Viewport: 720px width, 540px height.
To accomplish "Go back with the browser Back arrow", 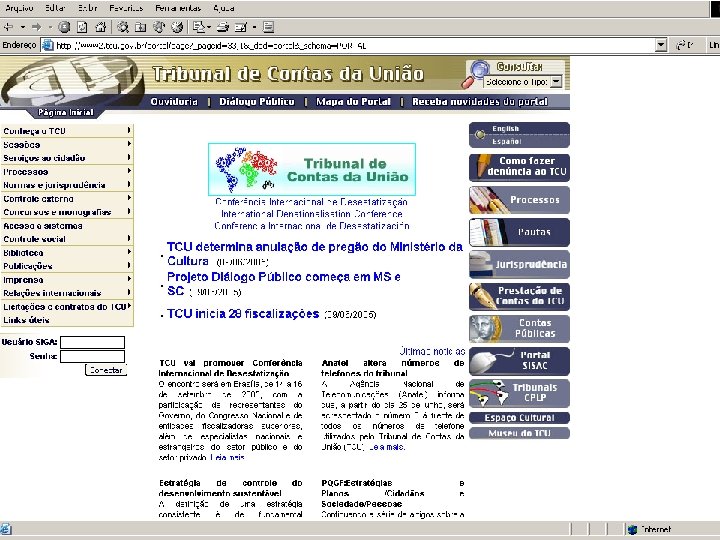I will click(x=8, y=27).
